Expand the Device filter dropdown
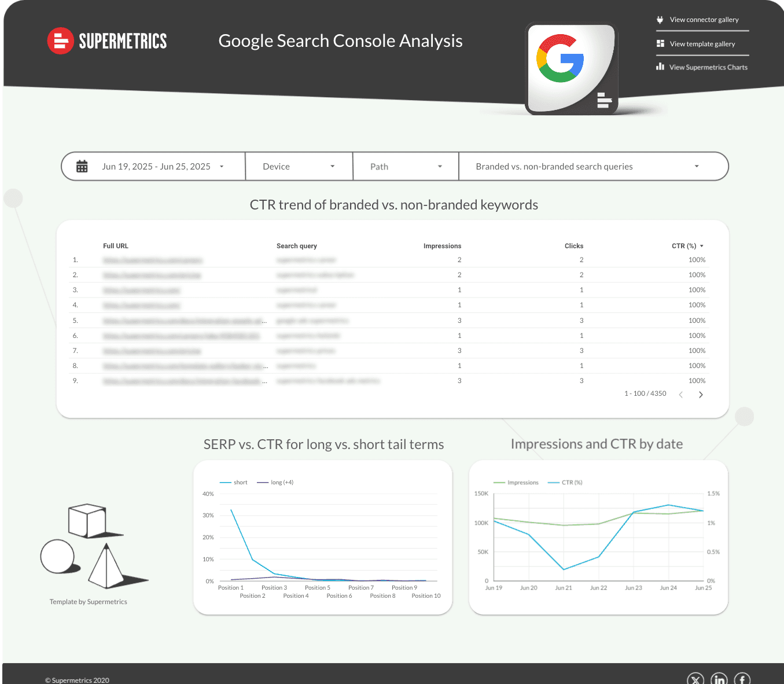Viewport: 784px width, 684px height. (x=299, y=167)
